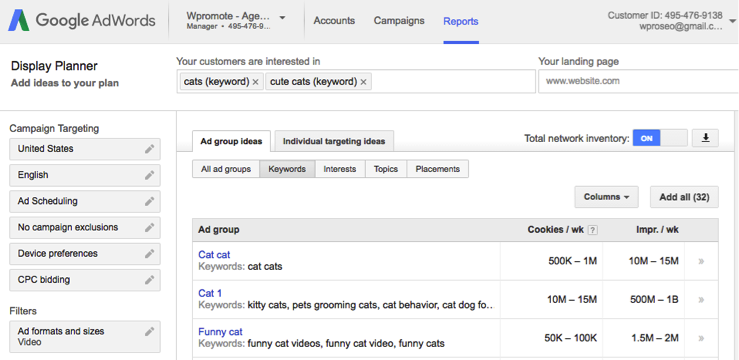
Task: Select the Placements filter tab
Action: (437, 169)
